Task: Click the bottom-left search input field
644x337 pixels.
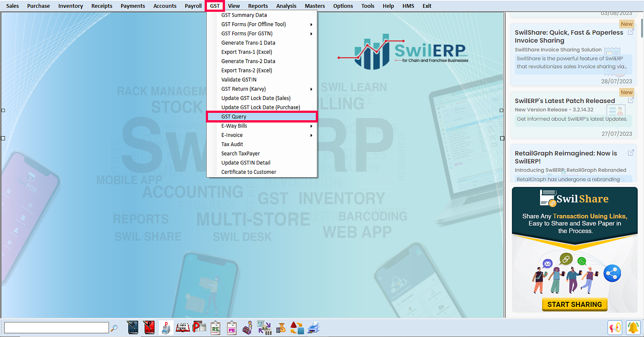Action: [x=56, y=328]
